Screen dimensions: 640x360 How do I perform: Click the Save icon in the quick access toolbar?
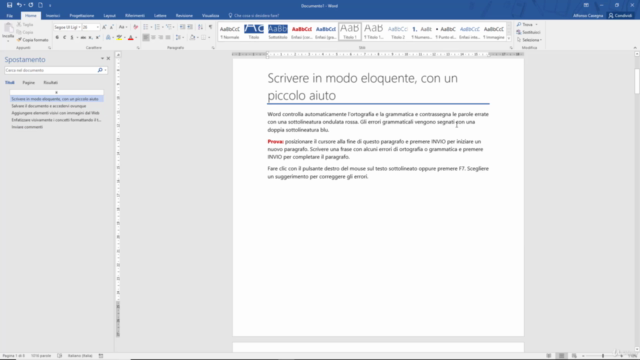tap(9, 5)
